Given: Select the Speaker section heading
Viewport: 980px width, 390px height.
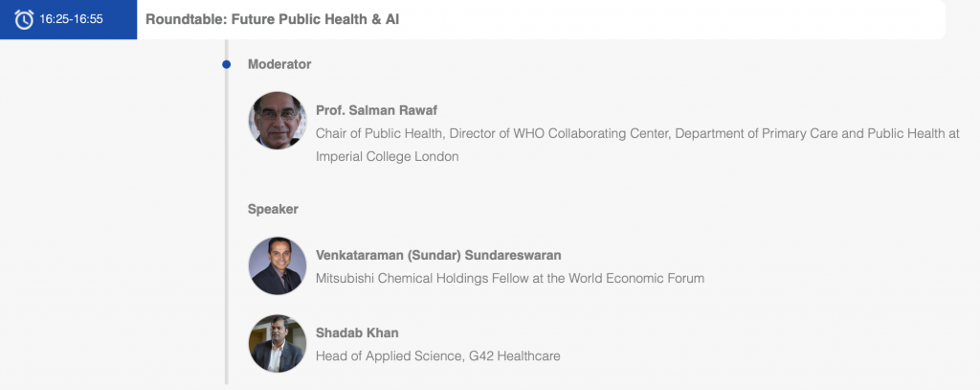Looking at the screenshot, I should [273, 209].
